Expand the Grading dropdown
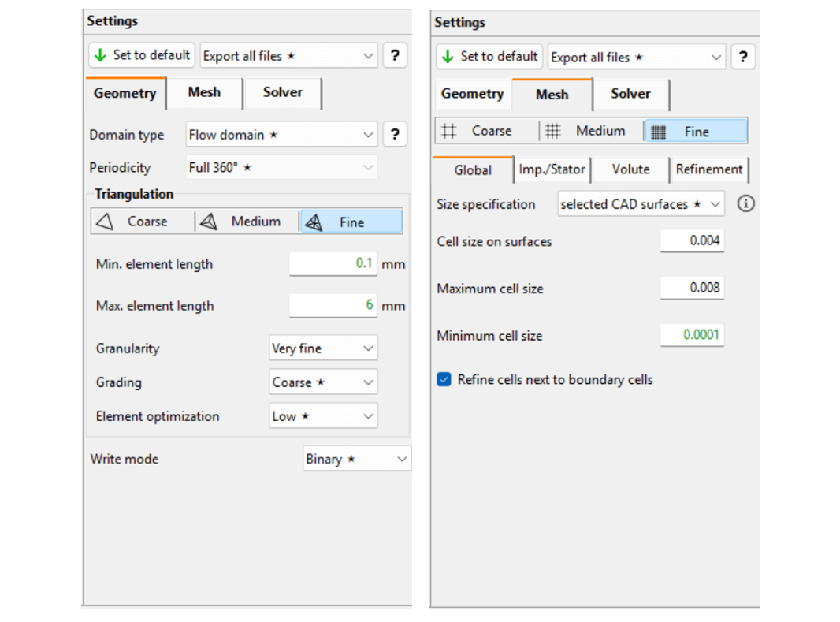Image resolution: width=840 pixels, height=622 pixels. click(x=323, y=382)
